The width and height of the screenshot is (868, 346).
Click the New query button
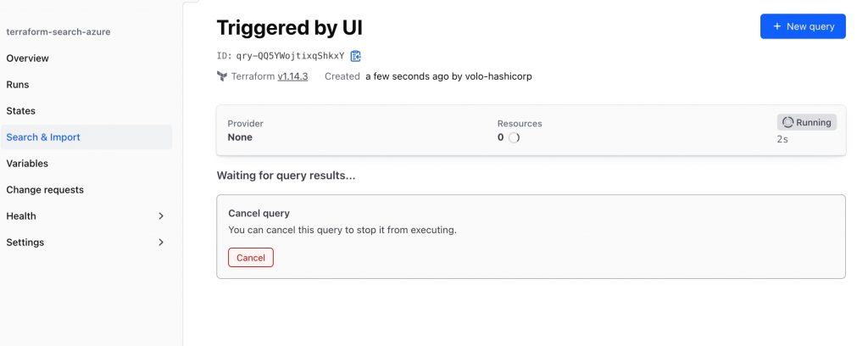[x=802, y=26]
